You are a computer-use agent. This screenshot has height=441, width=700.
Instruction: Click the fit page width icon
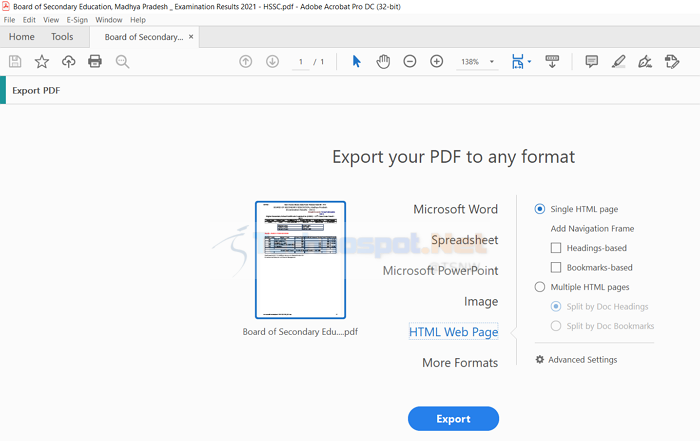coord(518,62)
